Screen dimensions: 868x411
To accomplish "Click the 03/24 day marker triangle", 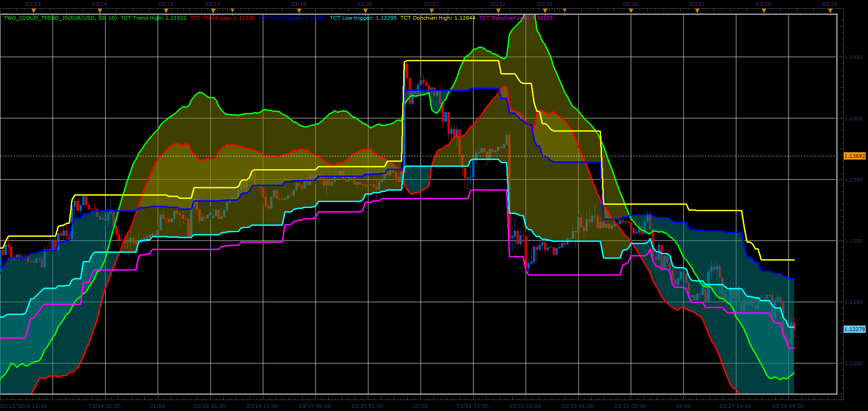I will coord(545,11).
